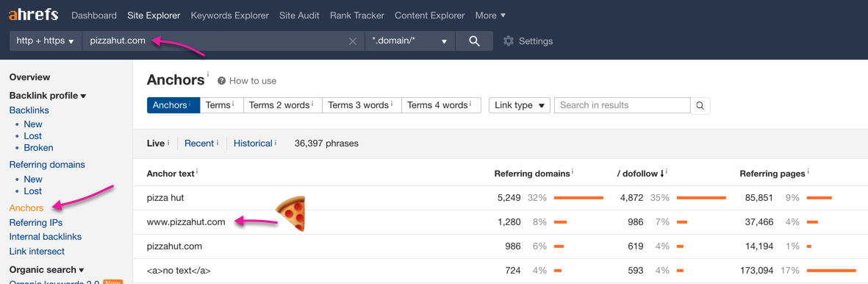Open Broken backlinks
This screenshot has height=284, width=868.
click(39, 148)
